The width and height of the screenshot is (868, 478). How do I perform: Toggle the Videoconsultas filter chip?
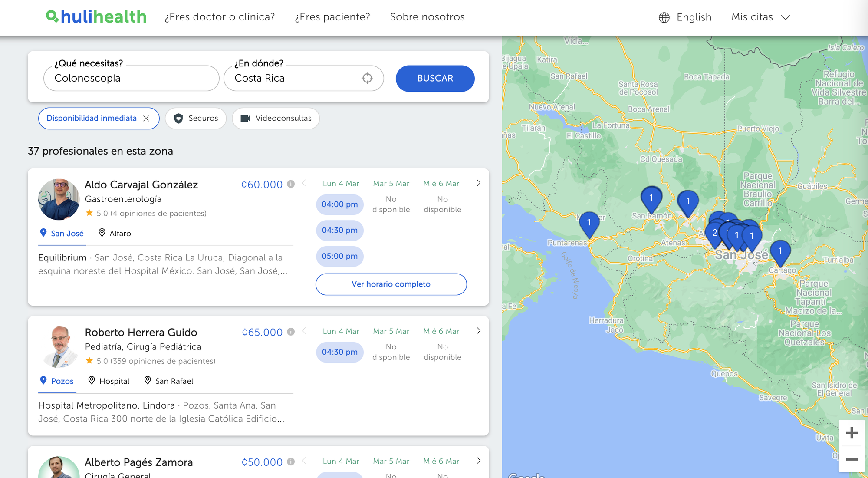[276, 119]
